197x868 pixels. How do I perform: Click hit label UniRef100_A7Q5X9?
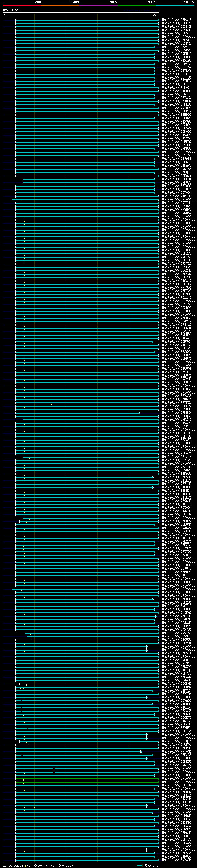tap(177, 40)
